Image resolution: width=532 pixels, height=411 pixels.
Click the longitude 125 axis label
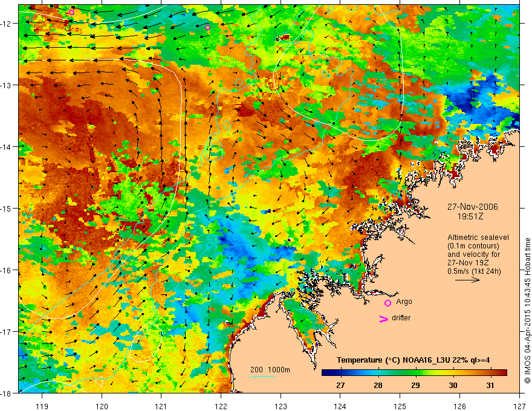click(x=400, y=406)
